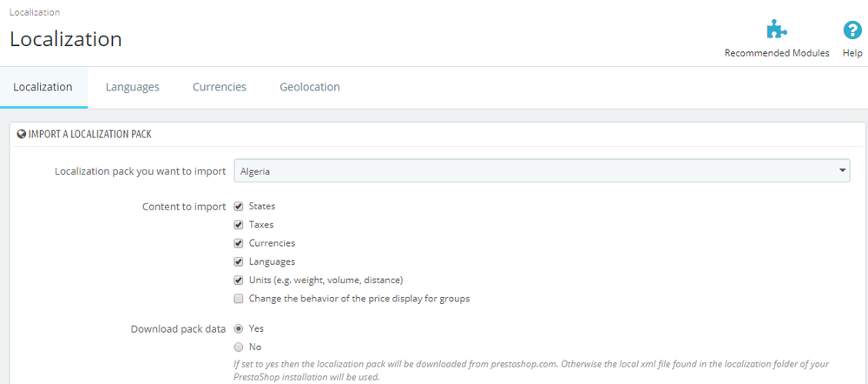Viewport: 868px width, 384px height.
Task: Select the Localization tab
Action: tap(43, 87)
